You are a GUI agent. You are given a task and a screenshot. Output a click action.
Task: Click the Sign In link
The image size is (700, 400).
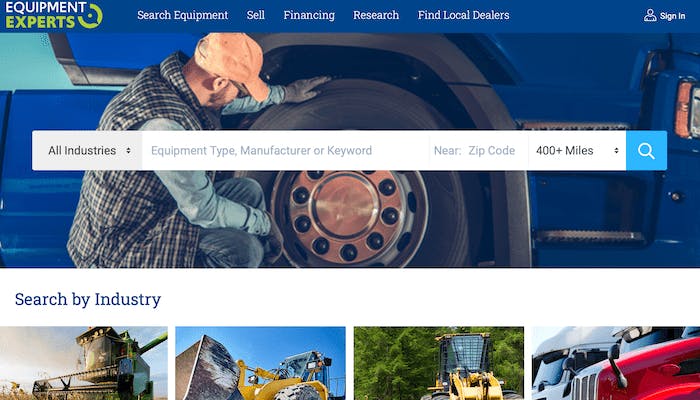point(672,16)
